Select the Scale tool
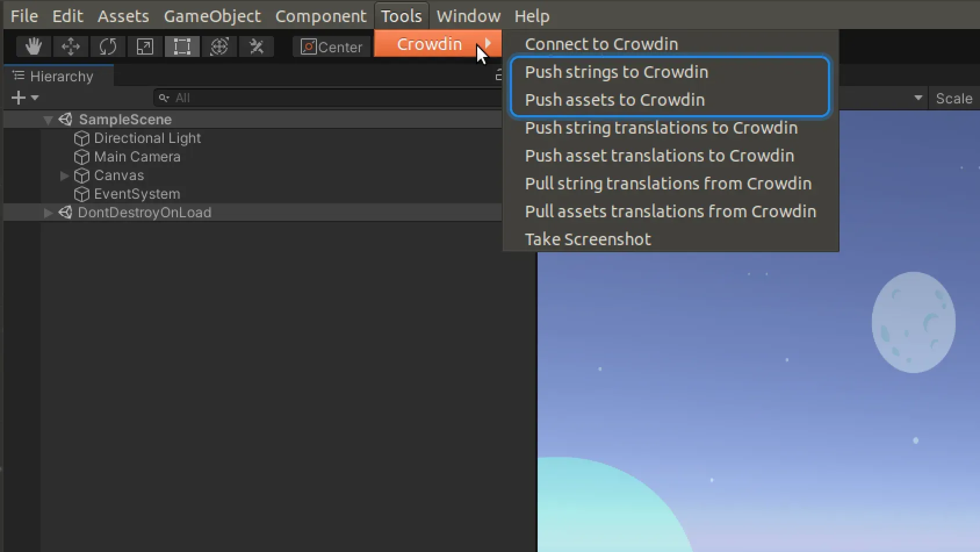The width and height of the screenshot is (980, 552). [145, 46]
